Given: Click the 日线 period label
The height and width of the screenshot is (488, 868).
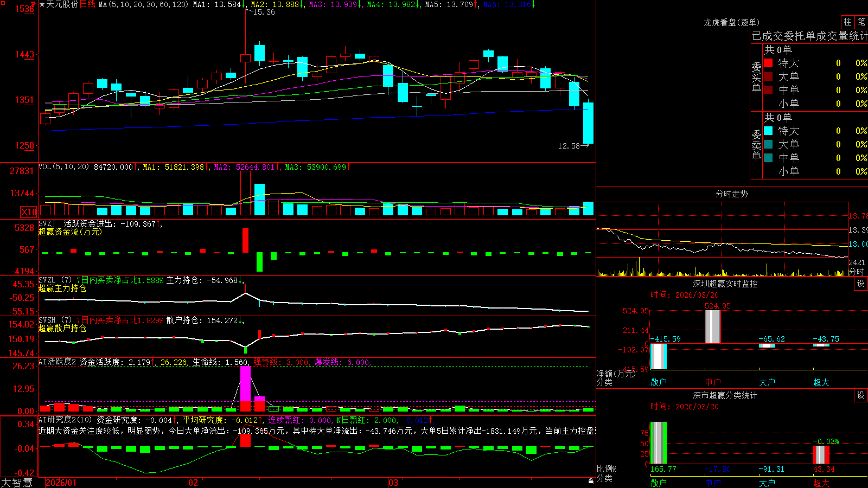Looking at the screenshot, I should (87, 4).
